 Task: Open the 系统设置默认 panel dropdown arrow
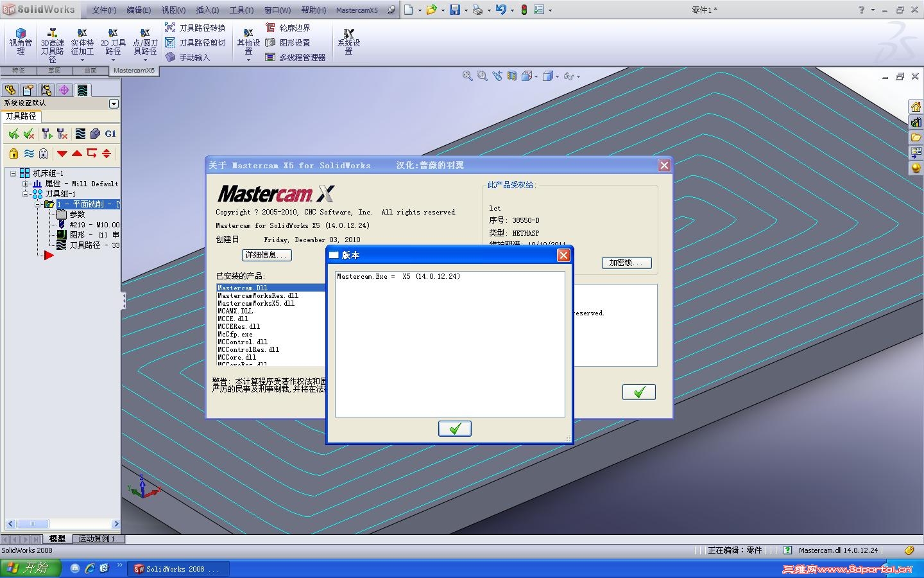pyautogui.click(x=114, y=103)
